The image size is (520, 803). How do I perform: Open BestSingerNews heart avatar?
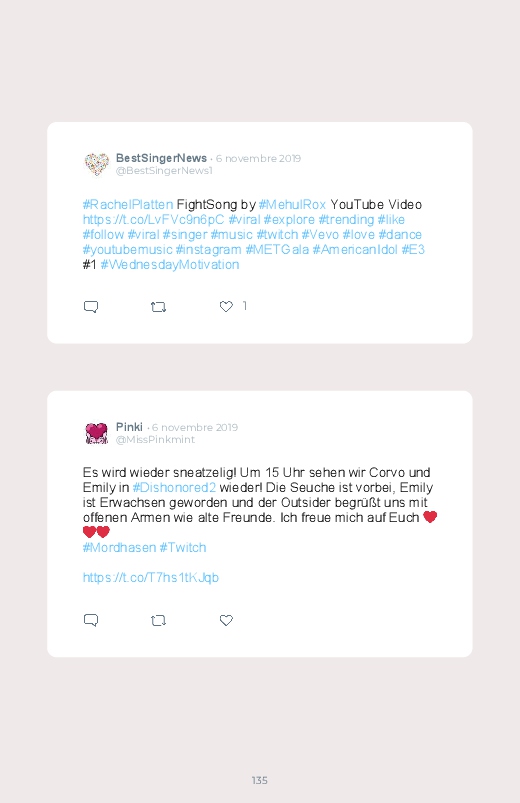(x=96, y=164)
